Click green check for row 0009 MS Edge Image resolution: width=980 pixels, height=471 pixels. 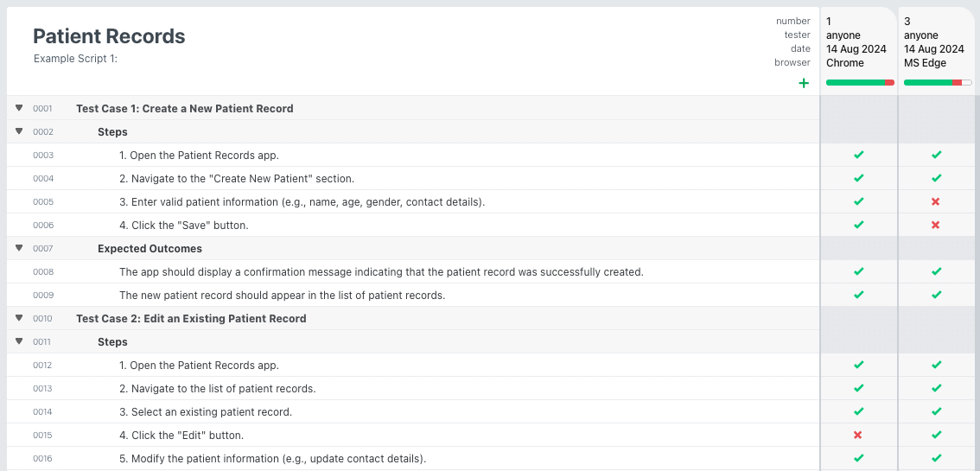936,296
